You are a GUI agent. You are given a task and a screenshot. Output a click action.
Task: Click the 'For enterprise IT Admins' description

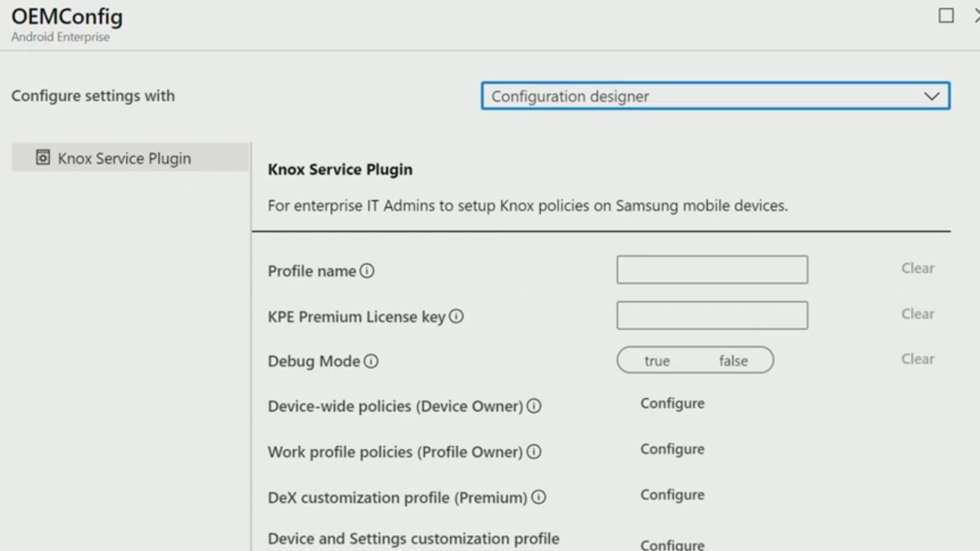coord(527,205)
